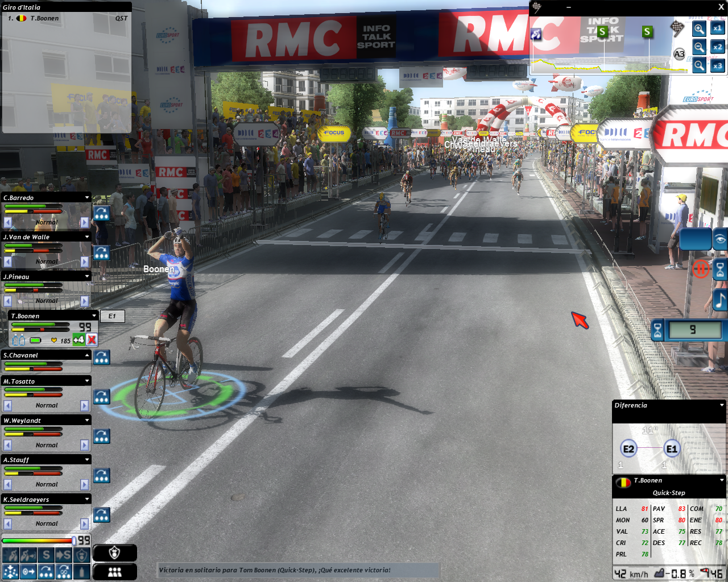Expand the T.Boonen rider panel dropdown
This screenshot has width=728, height=582.
(x=94, y=316)
